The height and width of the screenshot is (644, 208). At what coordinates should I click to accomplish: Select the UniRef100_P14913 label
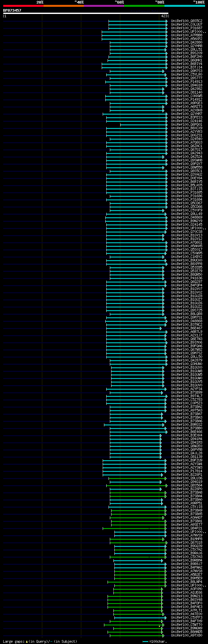tap(187, 82)
